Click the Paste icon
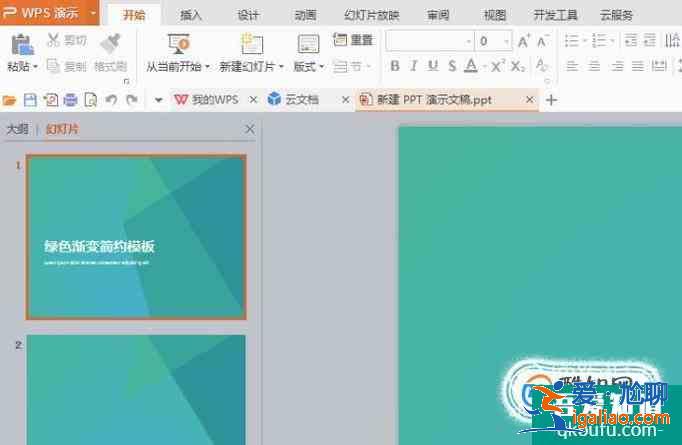 tap(23, 44)
